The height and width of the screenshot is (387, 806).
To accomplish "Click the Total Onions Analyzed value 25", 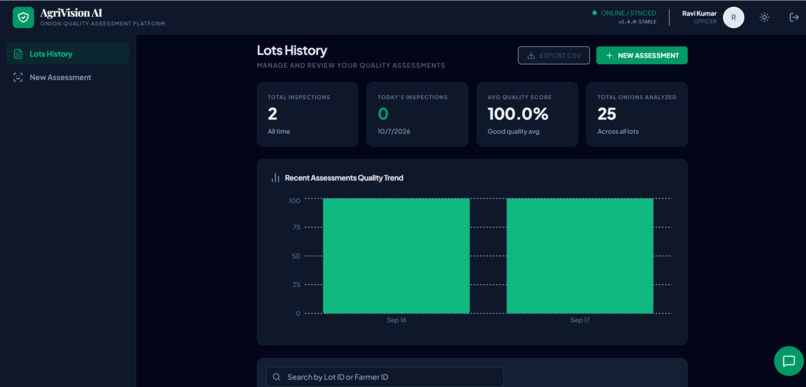I will (x=607, y=114).
